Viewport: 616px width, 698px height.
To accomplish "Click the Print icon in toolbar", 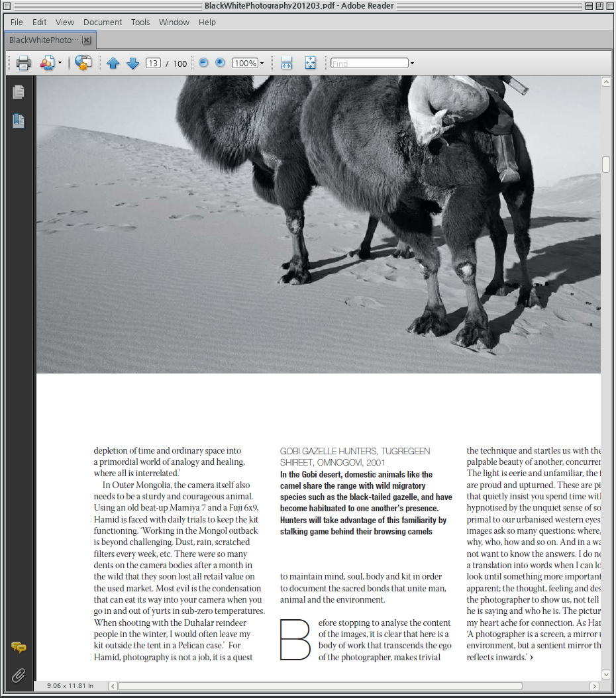I will tap(23, 63).
